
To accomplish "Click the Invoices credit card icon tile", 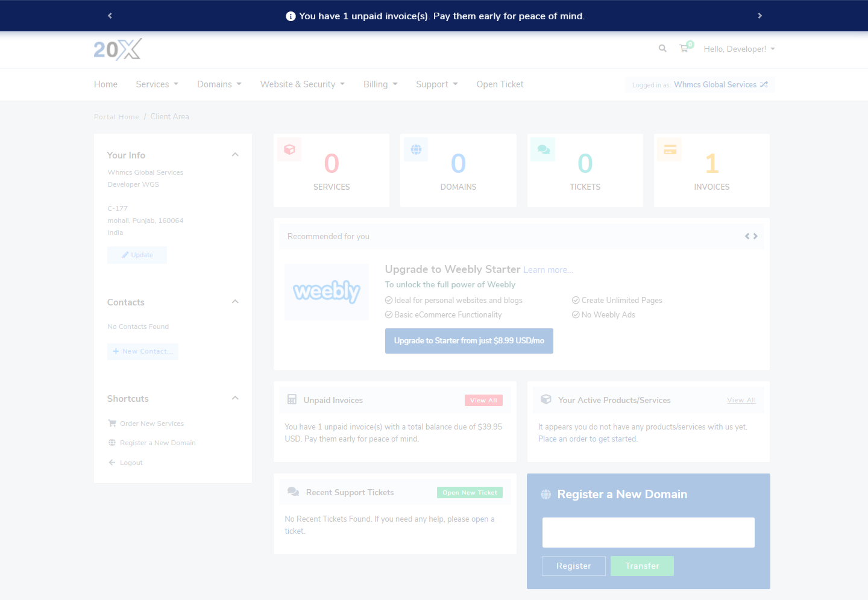I will pos(670,149).
